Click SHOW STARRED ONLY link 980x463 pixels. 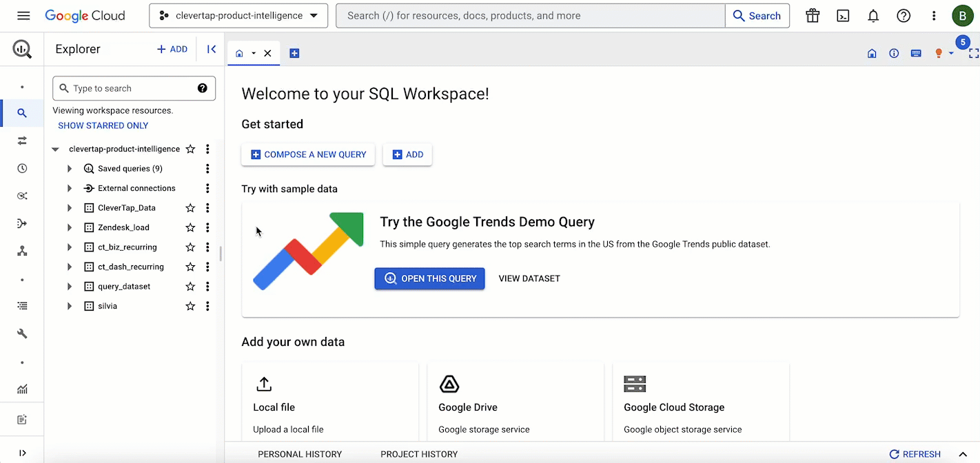coord(103,125)
